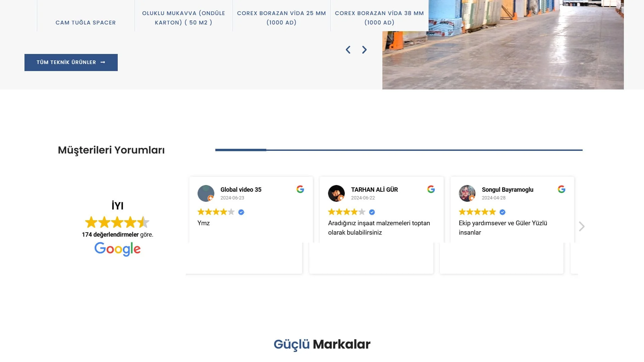This screenshot has width=644, height=362.
Task: Open COREX BORAZAN VİDA 38 MM product
Action: click(x=379, y=18)
